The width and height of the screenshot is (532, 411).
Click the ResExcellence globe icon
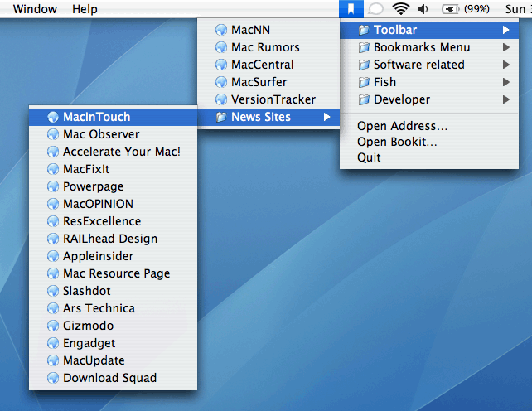[53, 221]
